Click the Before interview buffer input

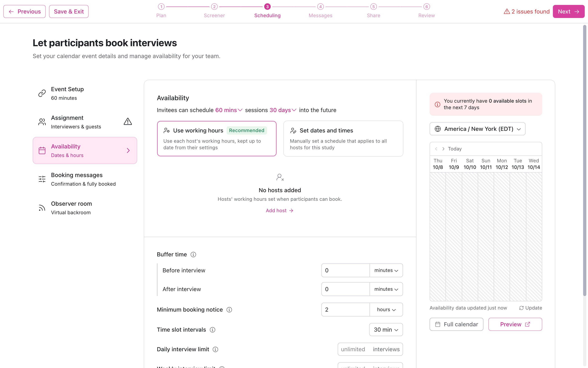tap(345, 270)
